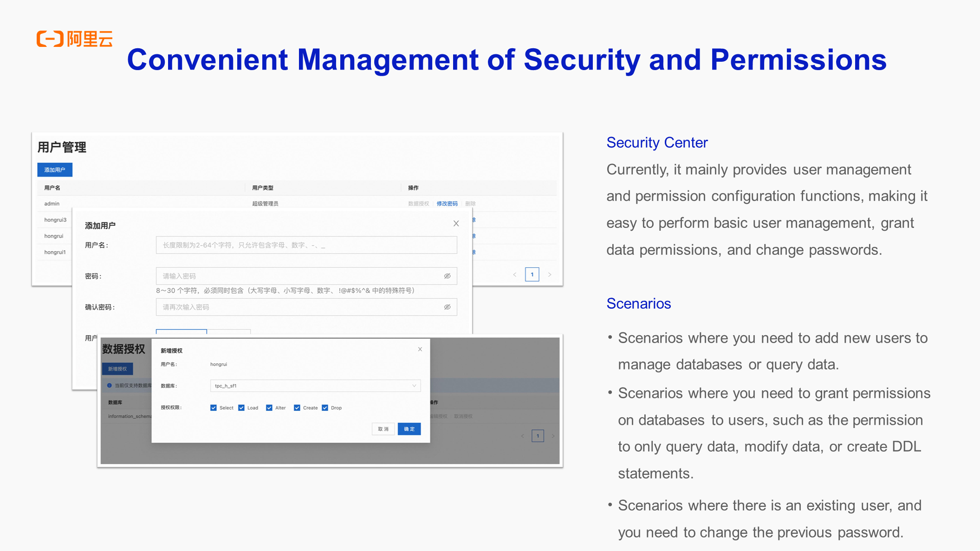Click 取消 in 新增授权 dialog
980x551 pixels.
coord(383,429)
